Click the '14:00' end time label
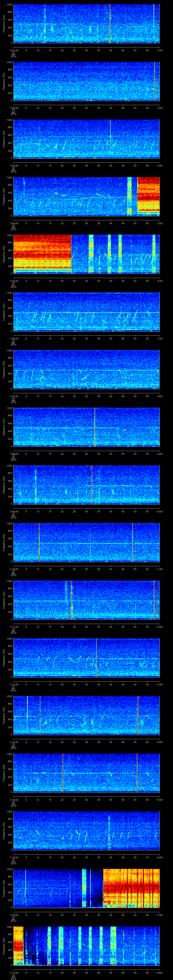173x980 pixels. 159,742
